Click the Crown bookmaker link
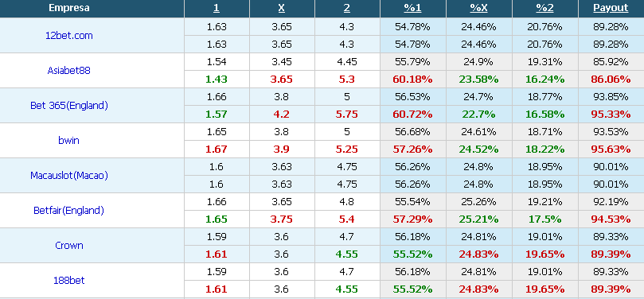 pos(69,245)
